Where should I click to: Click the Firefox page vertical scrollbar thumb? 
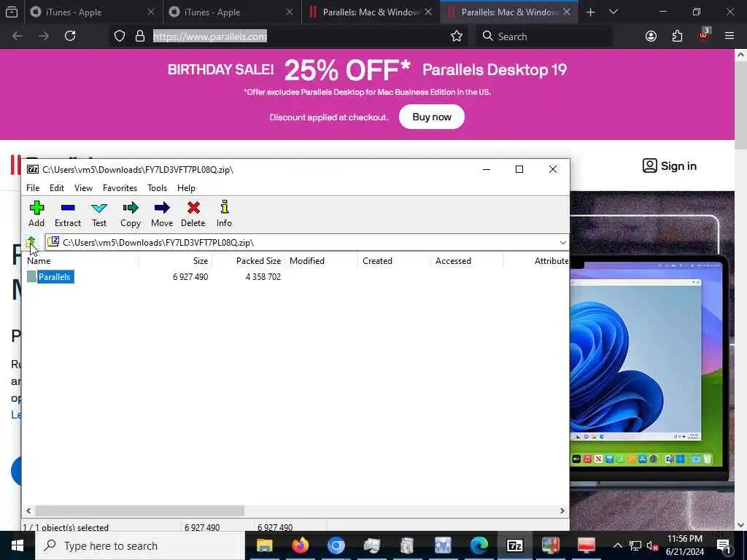click(x=741, y=105)
